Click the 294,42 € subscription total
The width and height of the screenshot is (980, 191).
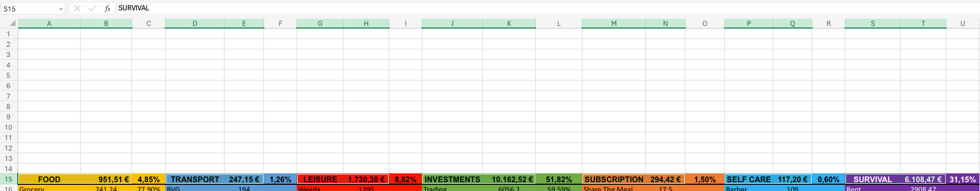pos(666,179)
